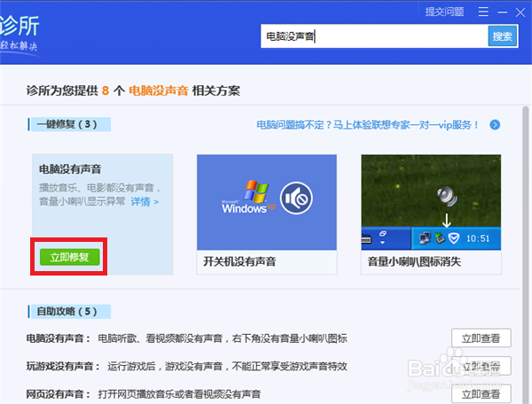Click the 开关机没有声音 caption text

point(239,261)
